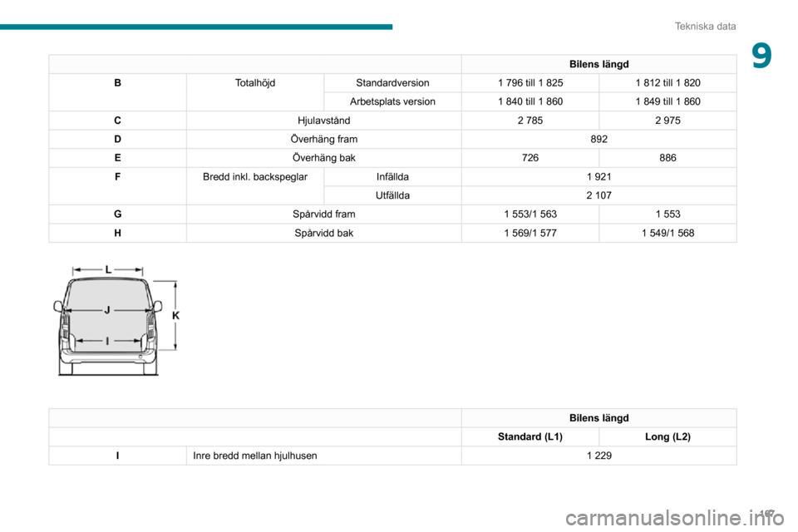Click the value "726"
The height and width of the screenshot is (532, 798).
click(x=530, y=158)
